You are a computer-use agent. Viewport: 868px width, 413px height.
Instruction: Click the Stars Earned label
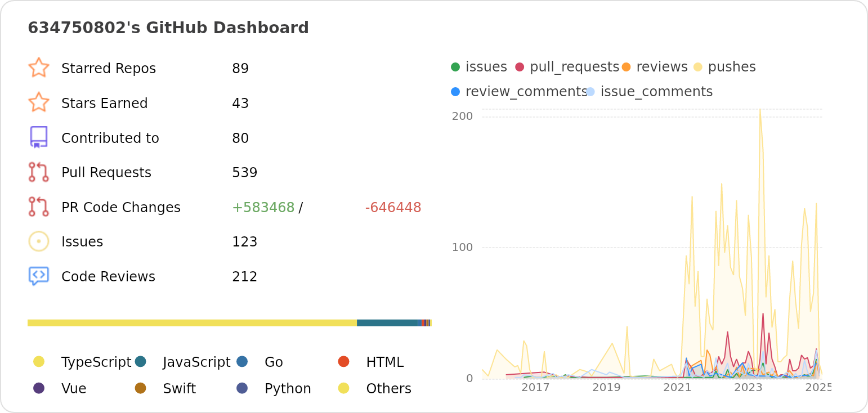(x=105, y=104)
